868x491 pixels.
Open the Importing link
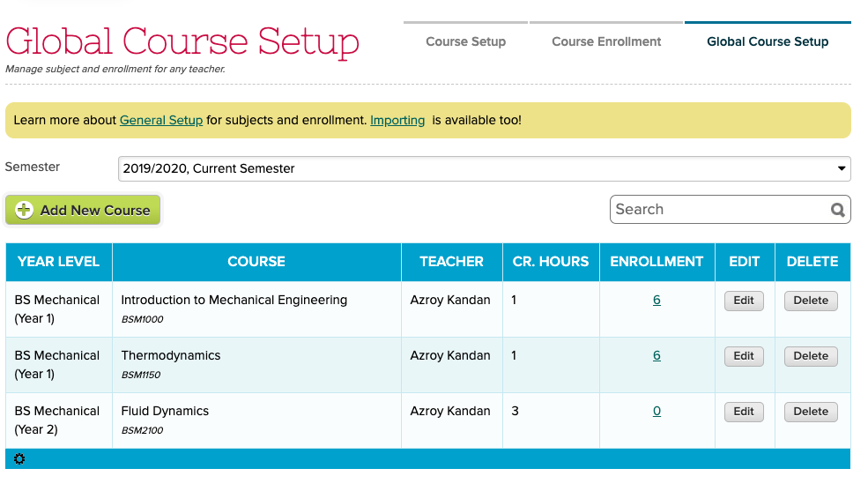(x=397, y=120)
